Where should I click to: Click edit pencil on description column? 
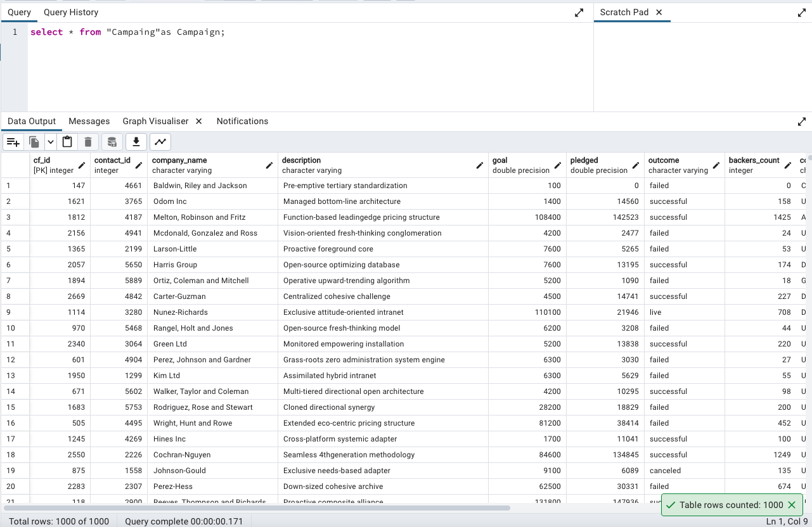pos(480,165)
